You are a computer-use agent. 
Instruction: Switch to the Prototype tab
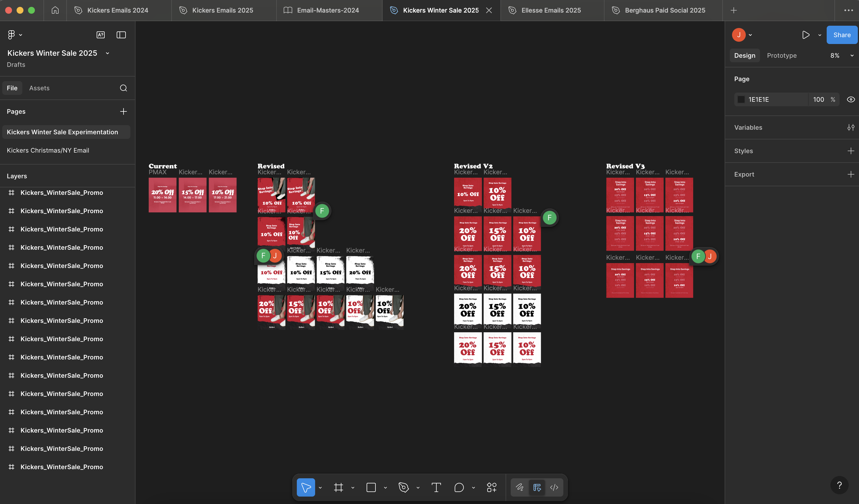pyautogui.click(x=782, y=55)
